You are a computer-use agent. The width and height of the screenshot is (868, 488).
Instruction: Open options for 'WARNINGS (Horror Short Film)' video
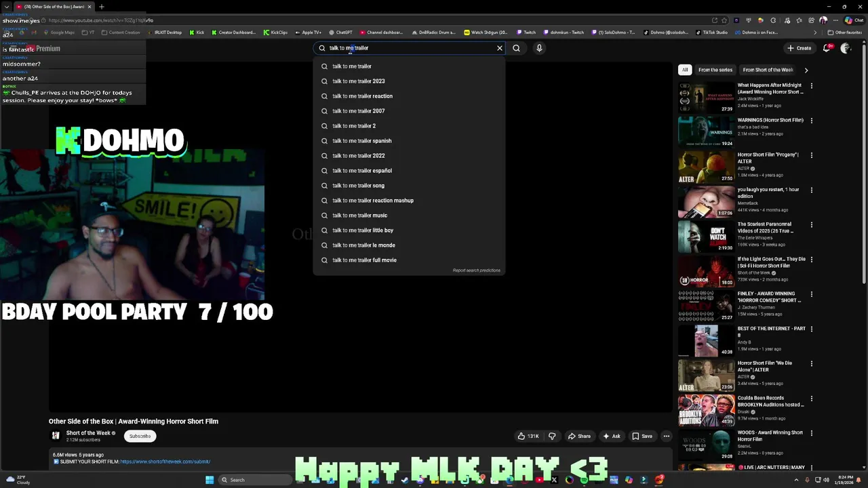coord(811,121)
